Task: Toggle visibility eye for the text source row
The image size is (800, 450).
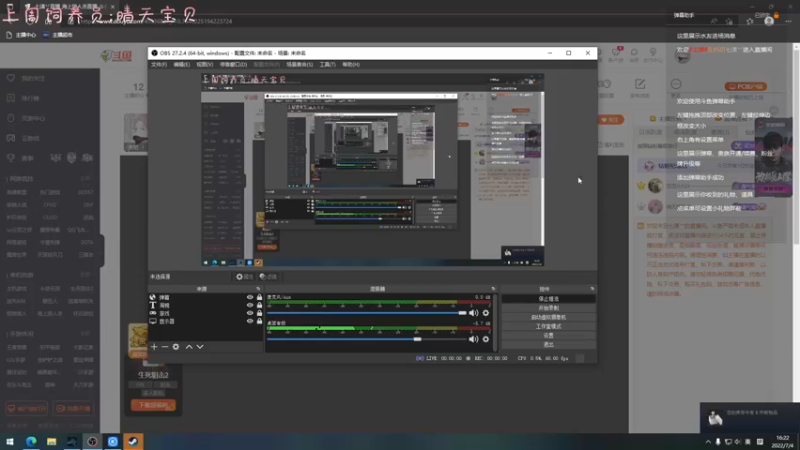Action: pos(250,305)
